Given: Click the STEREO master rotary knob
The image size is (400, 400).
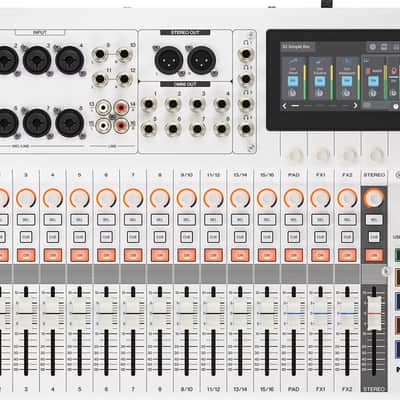Looking at the screenshot, I should tap(374, 198).
